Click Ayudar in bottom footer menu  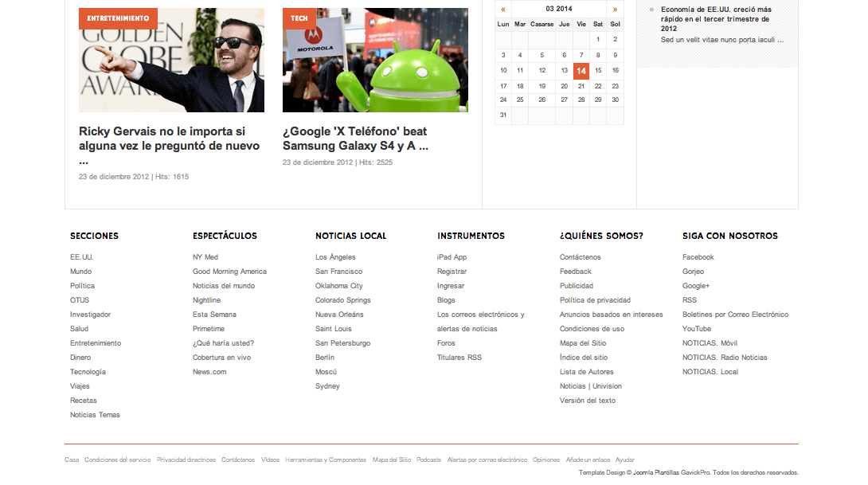625,460
